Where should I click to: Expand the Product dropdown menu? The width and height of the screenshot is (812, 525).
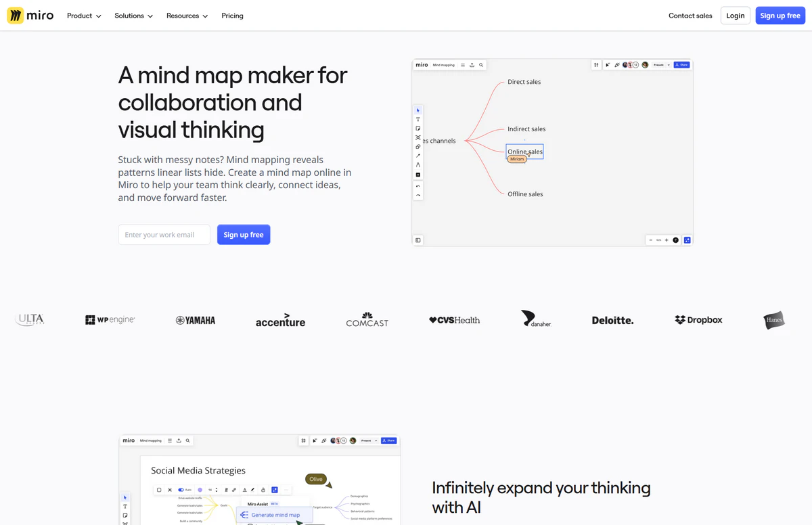[x=84, y=16]
